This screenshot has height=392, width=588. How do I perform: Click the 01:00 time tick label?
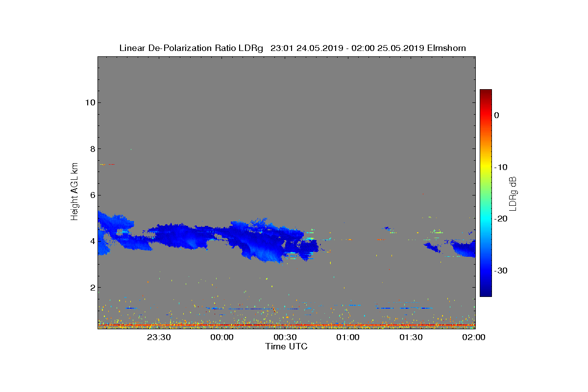[x=348, y=337]
